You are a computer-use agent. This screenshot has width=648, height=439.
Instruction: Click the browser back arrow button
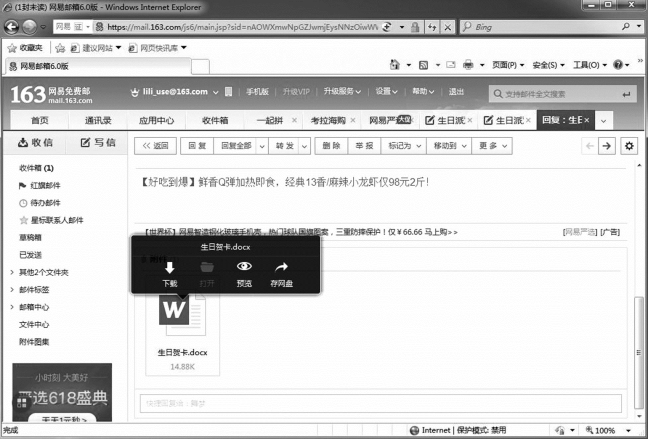click(12, 27)
